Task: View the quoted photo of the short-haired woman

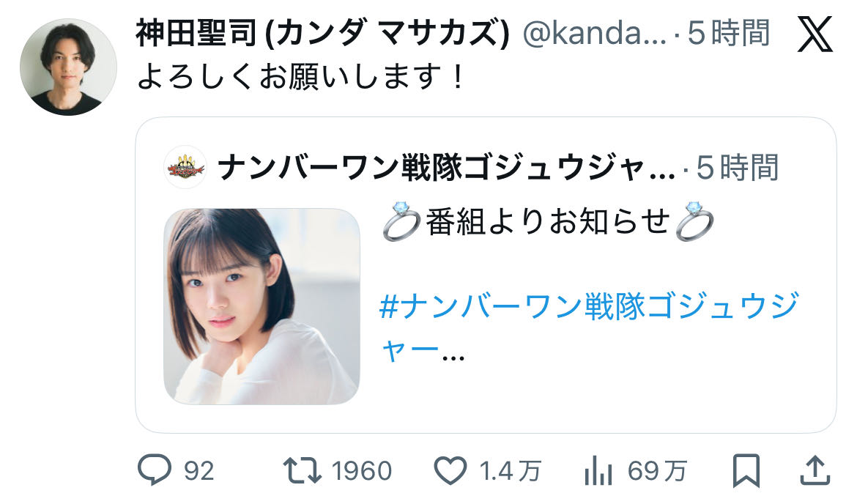Action: click(261, 307)
